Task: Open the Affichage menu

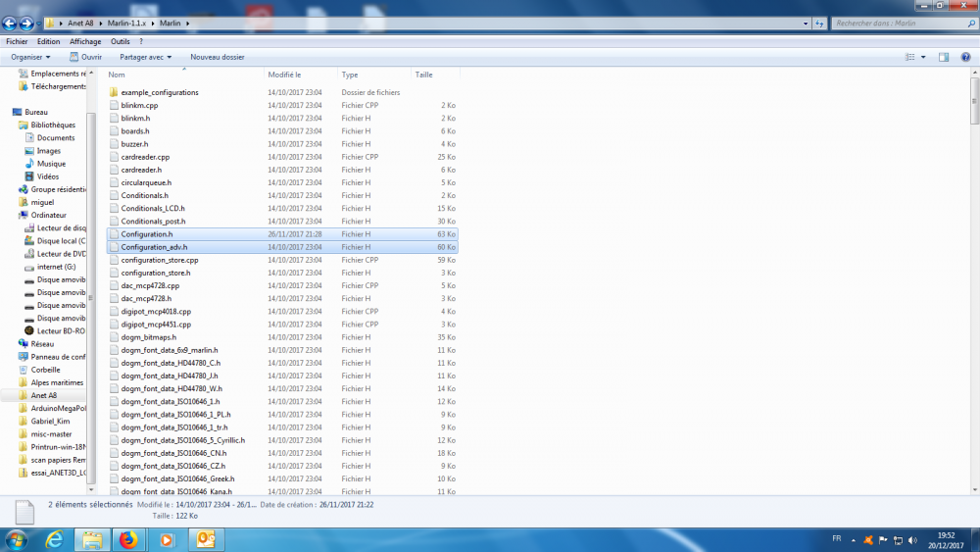Action: (x=85, y=41)
